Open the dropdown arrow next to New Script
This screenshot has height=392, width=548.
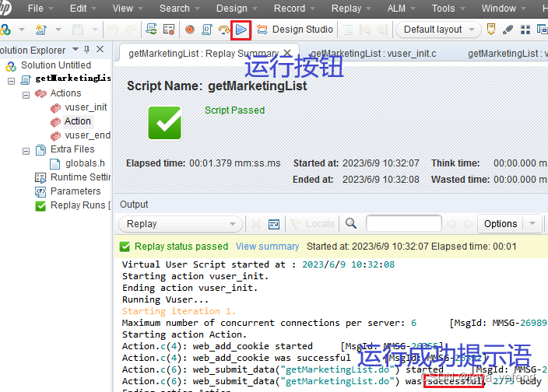58,30
